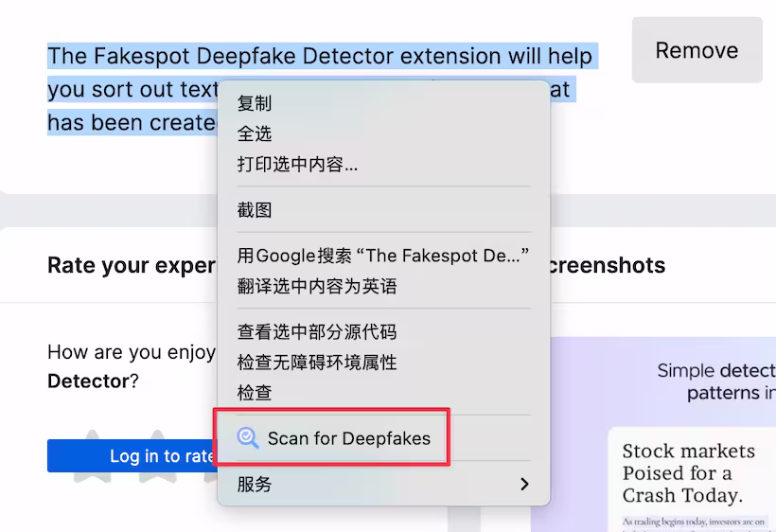
Task: Expand the 服务 submenu arrow
Action: tap(524, 484)
